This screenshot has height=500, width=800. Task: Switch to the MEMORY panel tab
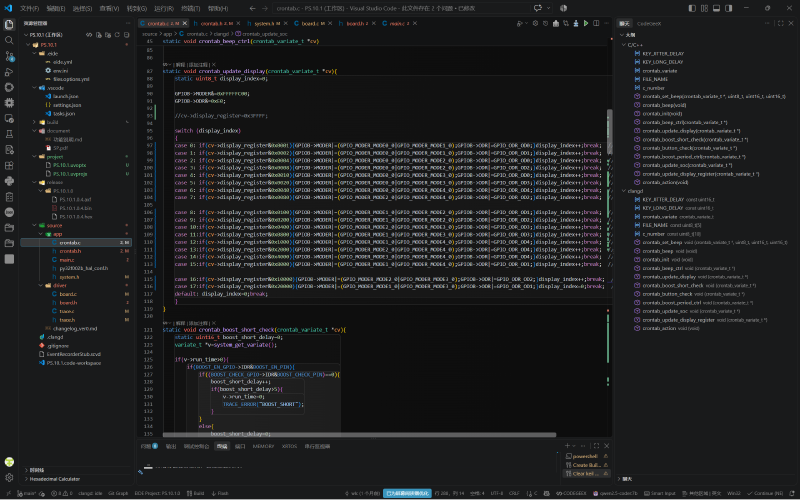[x=263, y=446]
